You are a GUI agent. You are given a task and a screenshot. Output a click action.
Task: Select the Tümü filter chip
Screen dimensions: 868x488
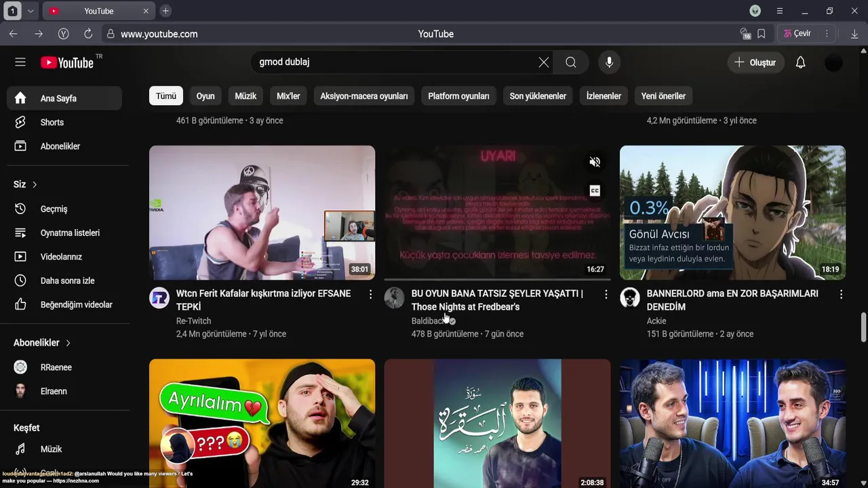point(166,96)
